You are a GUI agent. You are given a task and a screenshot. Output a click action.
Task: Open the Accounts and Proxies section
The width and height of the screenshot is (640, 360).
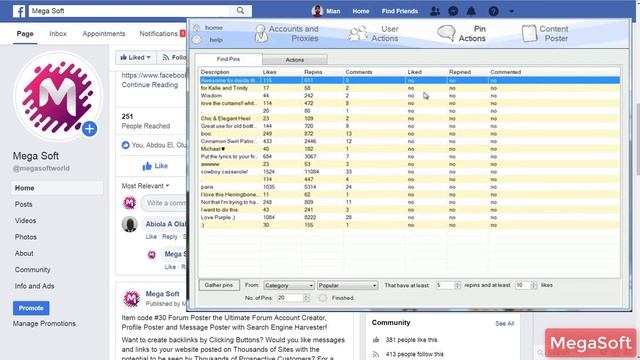click(287, 33)
